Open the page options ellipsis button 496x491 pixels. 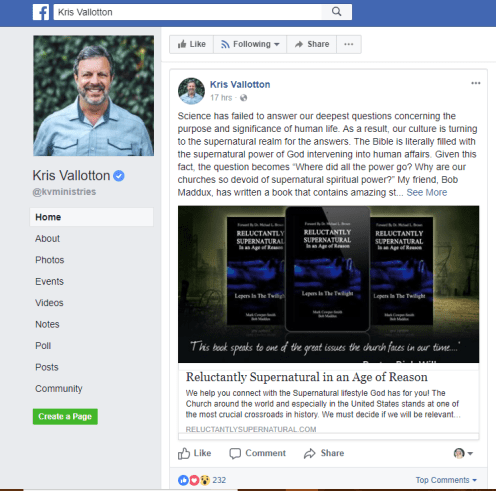[x=349, y=44]
